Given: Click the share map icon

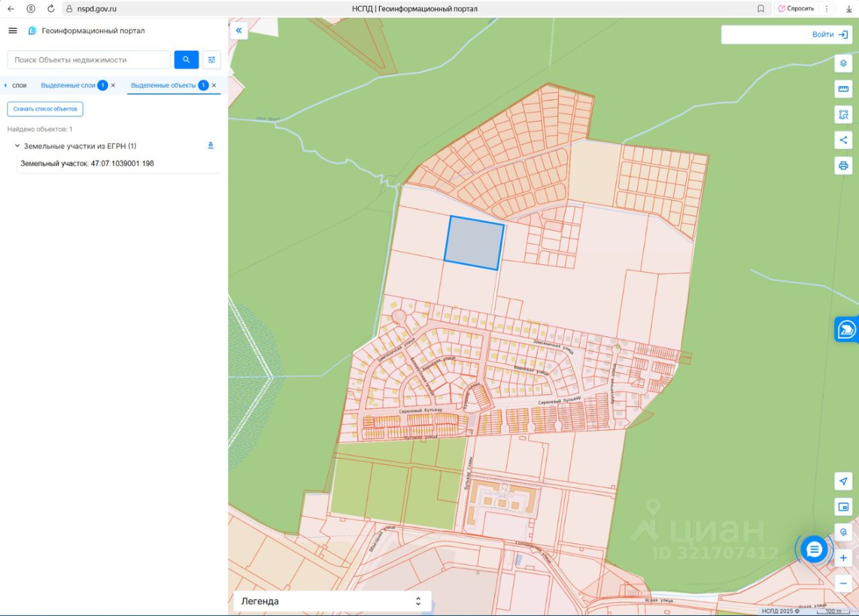Looking at the screenshot, I should tap(843, 140).
